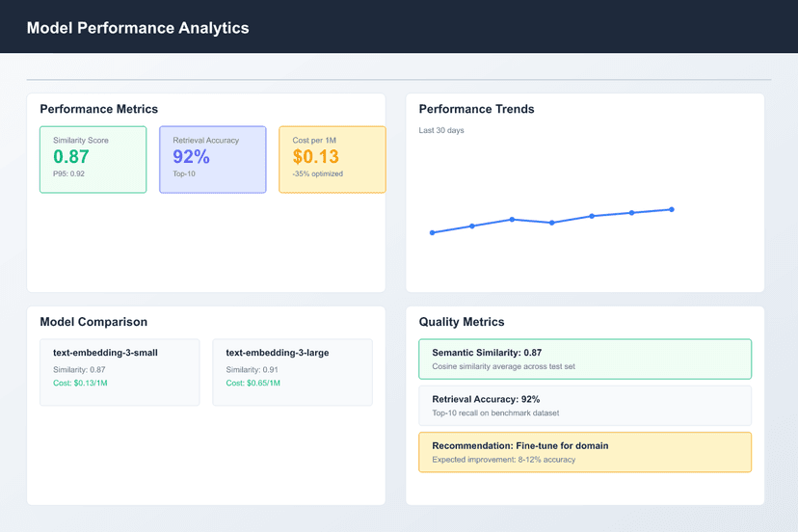Click the Quality Metrics heading
This screenshot has height=532, width=798.
pyautogui.click(x=462, y=322)
